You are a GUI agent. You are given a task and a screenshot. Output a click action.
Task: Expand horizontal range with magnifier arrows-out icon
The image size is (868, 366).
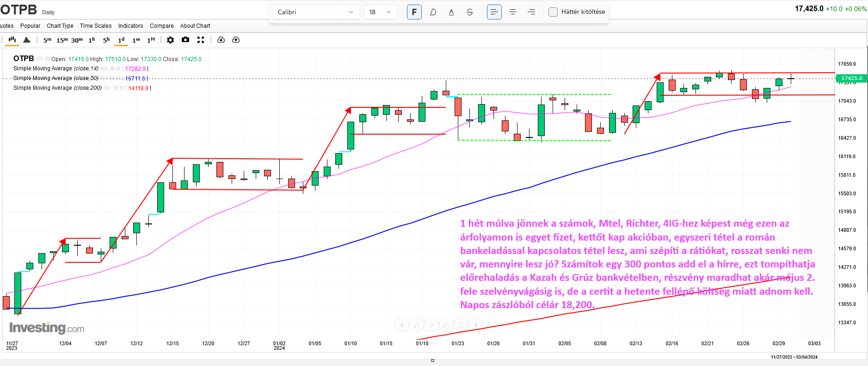coord(446,325)
